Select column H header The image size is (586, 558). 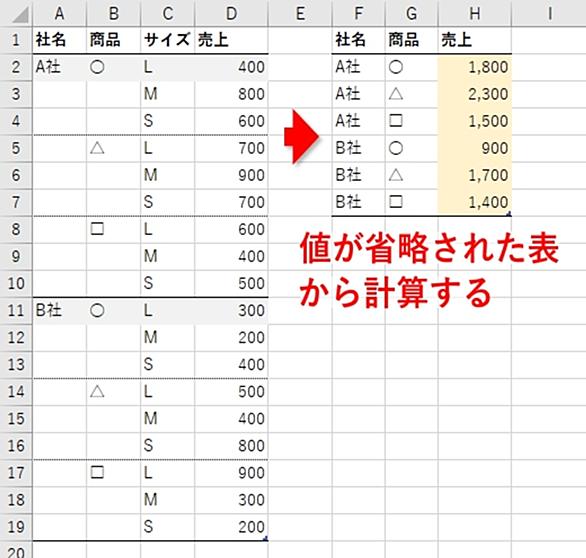(x=475, y=13)
